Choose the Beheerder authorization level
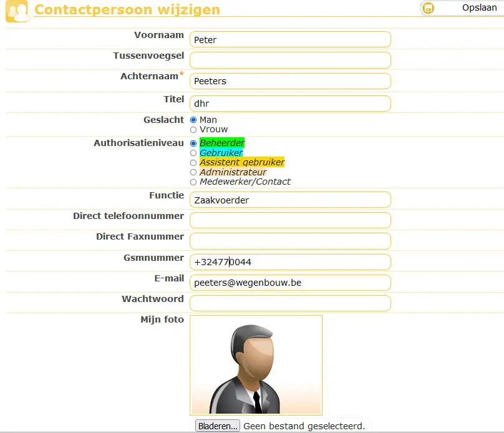This screenshot has height=433, width=504. click(x=193, y=144)
